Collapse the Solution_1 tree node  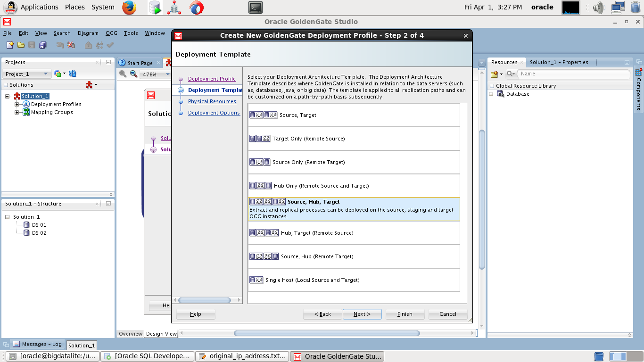tap(8, 96)
